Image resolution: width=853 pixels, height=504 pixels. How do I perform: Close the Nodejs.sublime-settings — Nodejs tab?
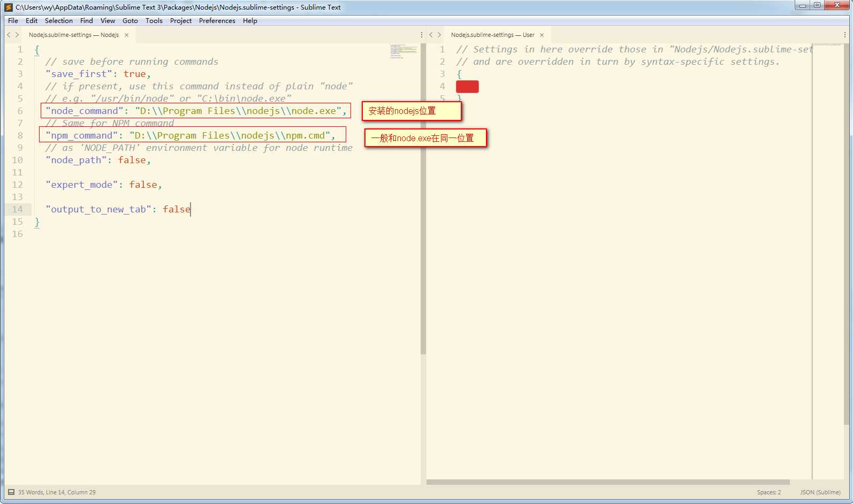[126, 35]
